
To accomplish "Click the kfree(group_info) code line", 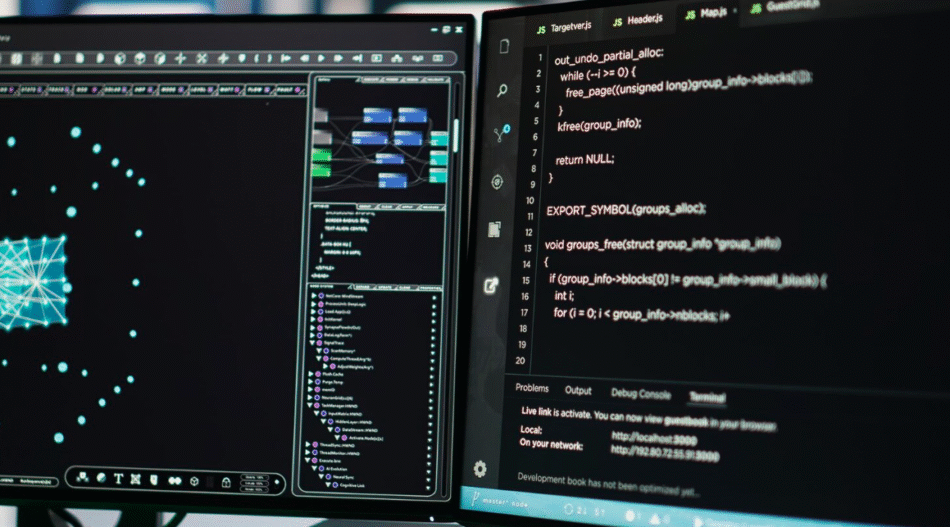I will coord(599,125).
